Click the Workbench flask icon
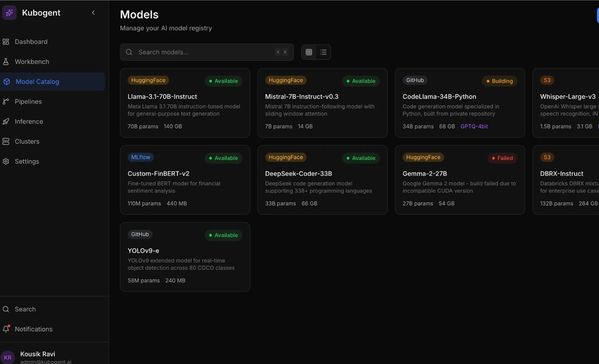This screenshot has width=599, height=364. (x=6, y=61)
